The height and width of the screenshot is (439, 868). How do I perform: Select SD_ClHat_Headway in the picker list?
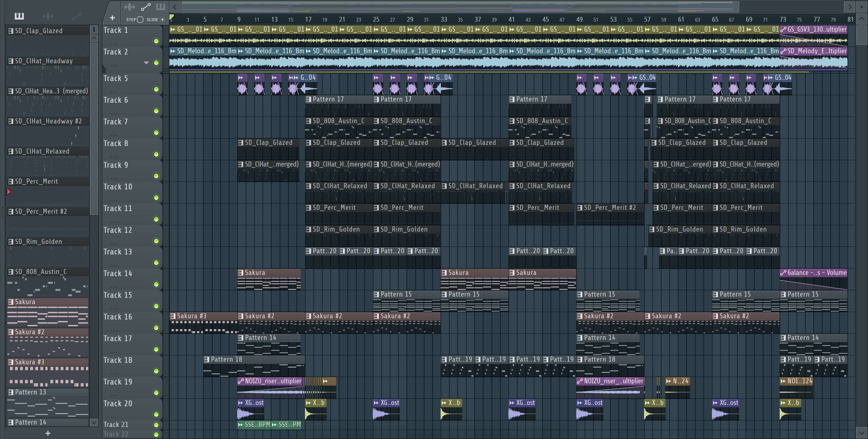point(48,61)
